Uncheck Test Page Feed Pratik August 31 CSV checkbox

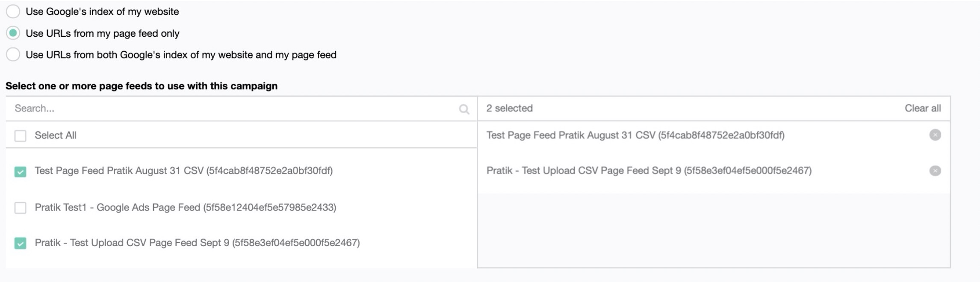[20, 172]
